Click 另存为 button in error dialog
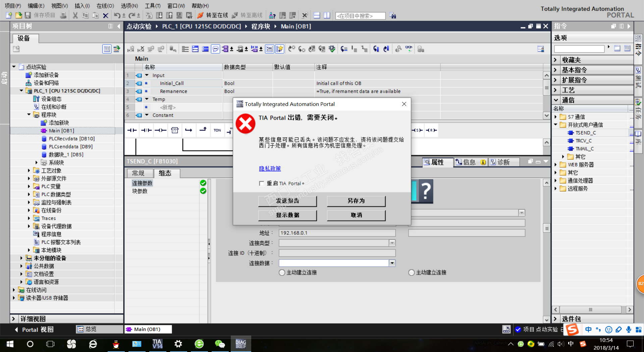 (x=356, y=201)
